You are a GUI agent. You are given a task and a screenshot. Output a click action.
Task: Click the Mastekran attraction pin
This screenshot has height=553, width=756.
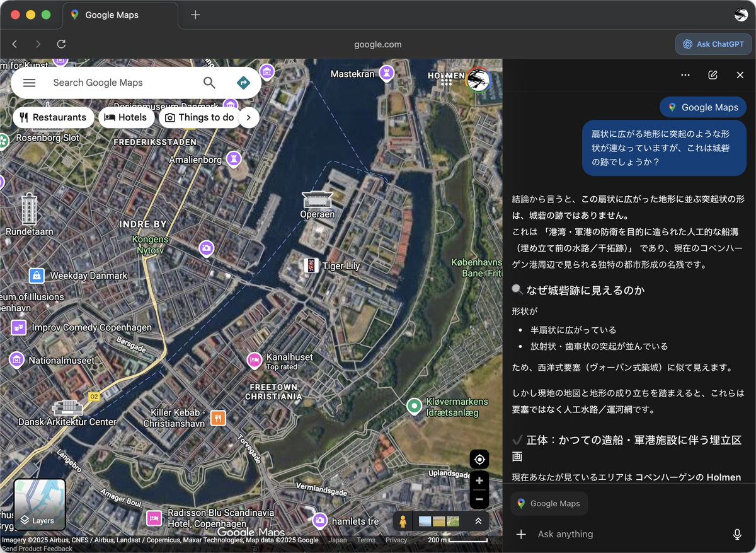[386, 73]
